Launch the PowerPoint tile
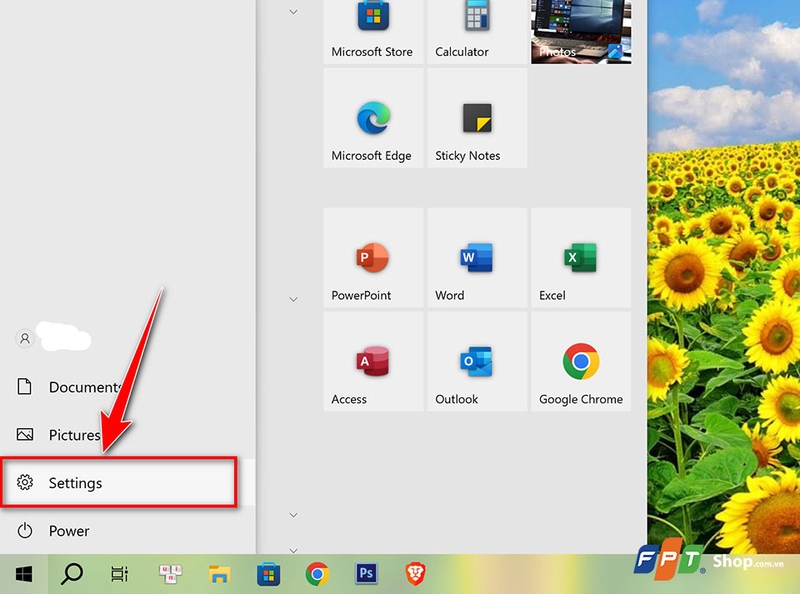The image size is (800, 594). tap(373, 258)
